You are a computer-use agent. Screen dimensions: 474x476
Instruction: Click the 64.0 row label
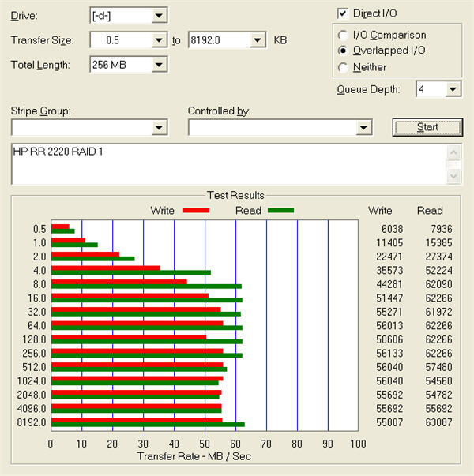pos(37,326)
